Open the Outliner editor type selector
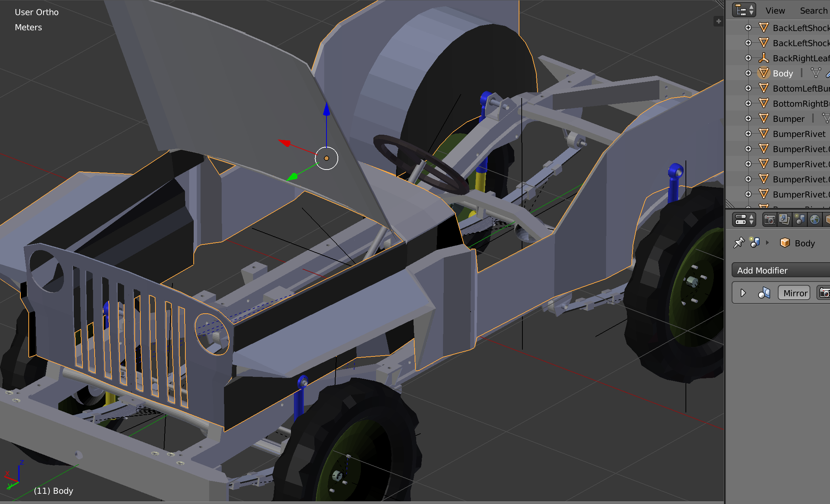The image size is (830, 504). (743, 10)
